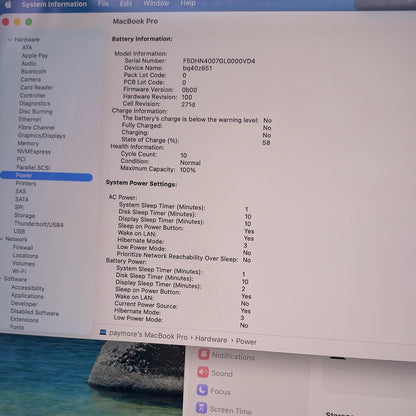The width and height of the screenshot is (416, 416).
Task: Click the laptop icon in path bar
Action: pyautogui.click(x=103, y=332)
